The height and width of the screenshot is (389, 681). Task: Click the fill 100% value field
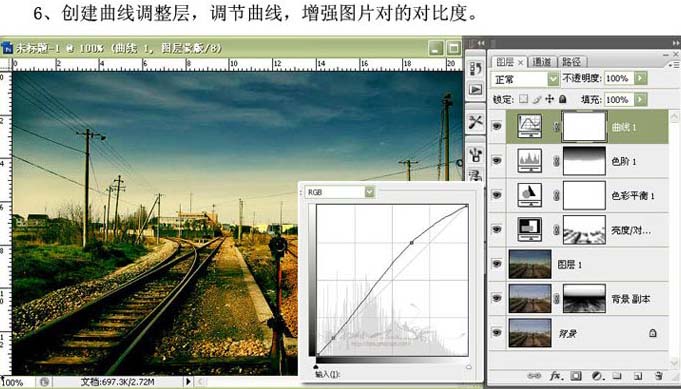(x=618, y=99)
